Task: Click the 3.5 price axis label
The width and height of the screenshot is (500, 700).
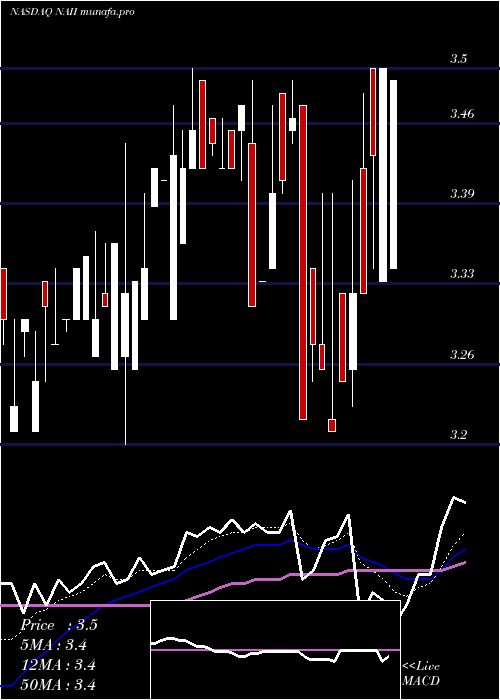Action: 458,59
